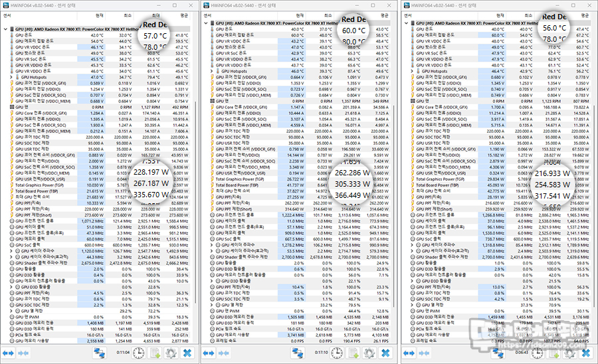Click the vertical scrollbar in middle window

[393, 206]
